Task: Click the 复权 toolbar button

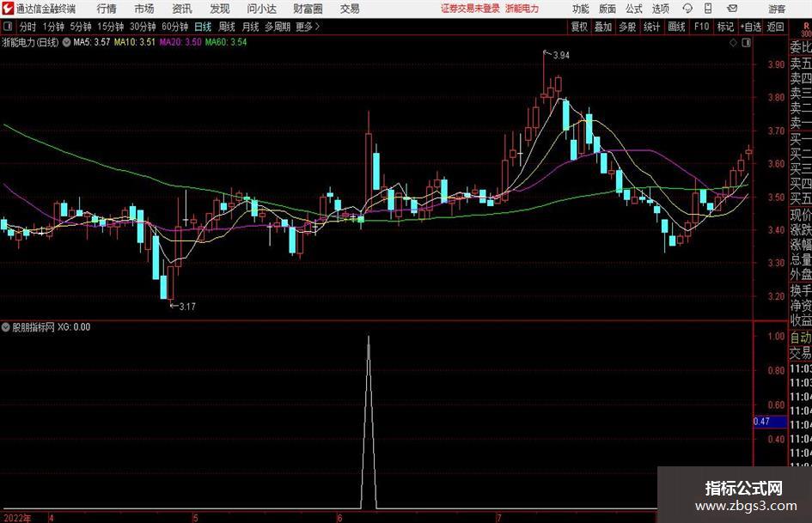Action: [579, 27]
